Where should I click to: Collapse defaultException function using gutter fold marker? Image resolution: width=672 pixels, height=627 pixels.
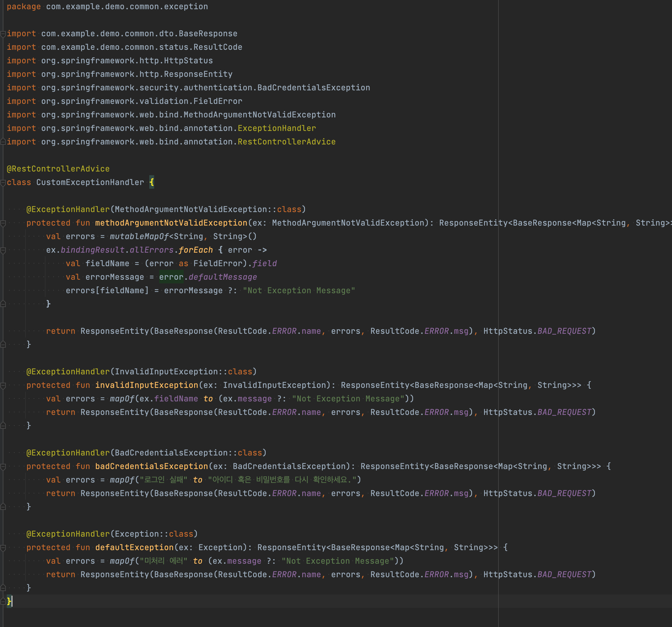pyautogui.click(x=3, y=548)
